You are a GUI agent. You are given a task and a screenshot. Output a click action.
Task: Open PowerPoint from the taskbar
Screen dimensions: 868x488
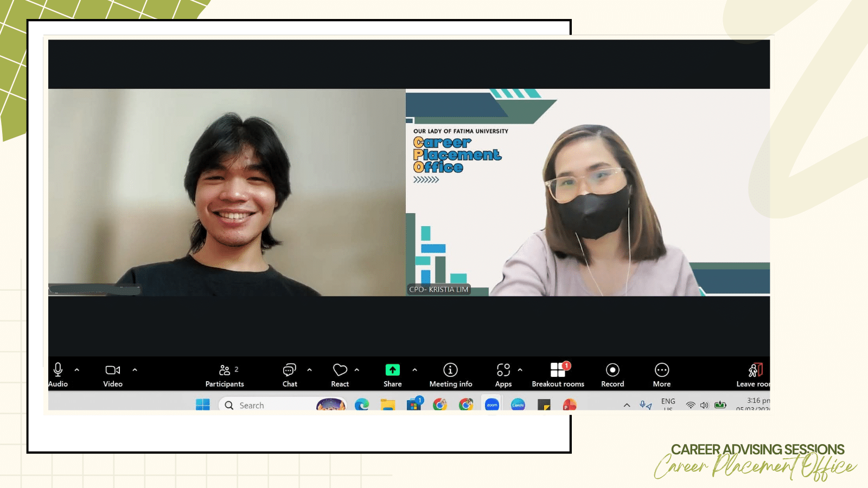pyautogui.click(x=570, y=404)
